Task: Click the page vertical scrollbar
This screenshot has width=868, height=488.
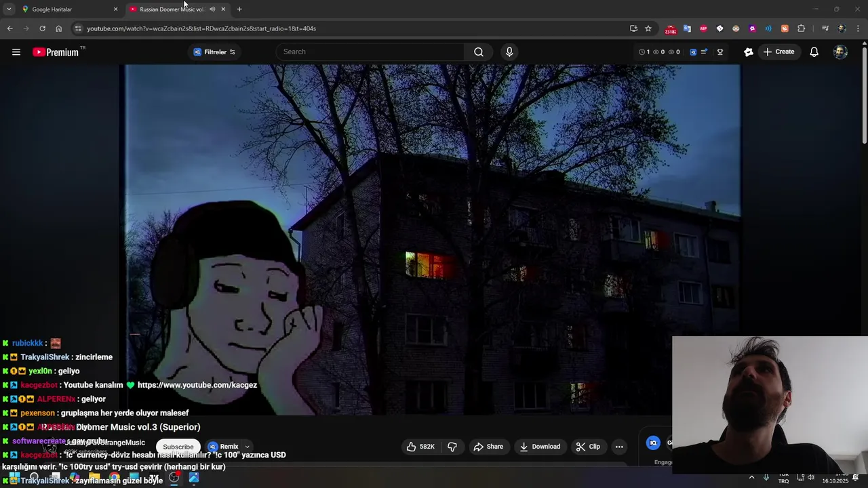Action: coord(865,95)
